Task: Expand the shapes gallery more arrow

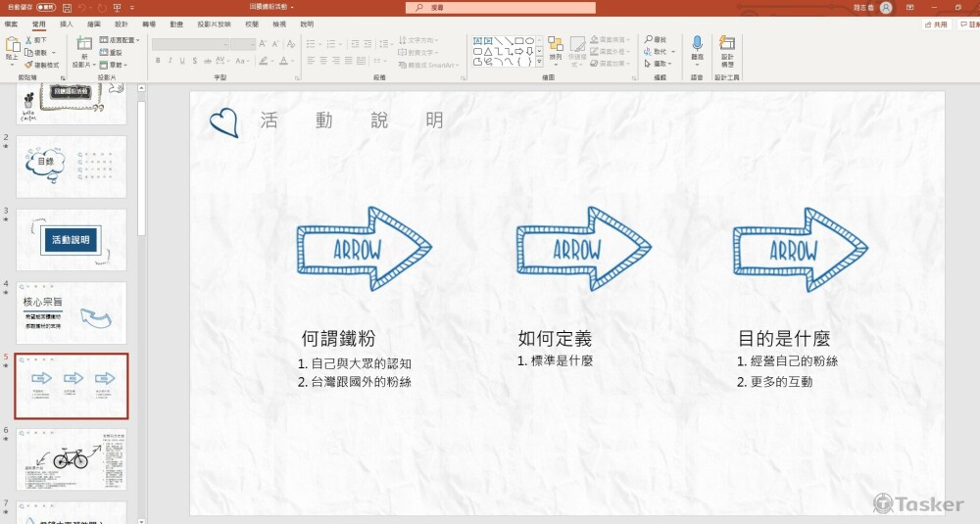Action: tap(540, 64)
